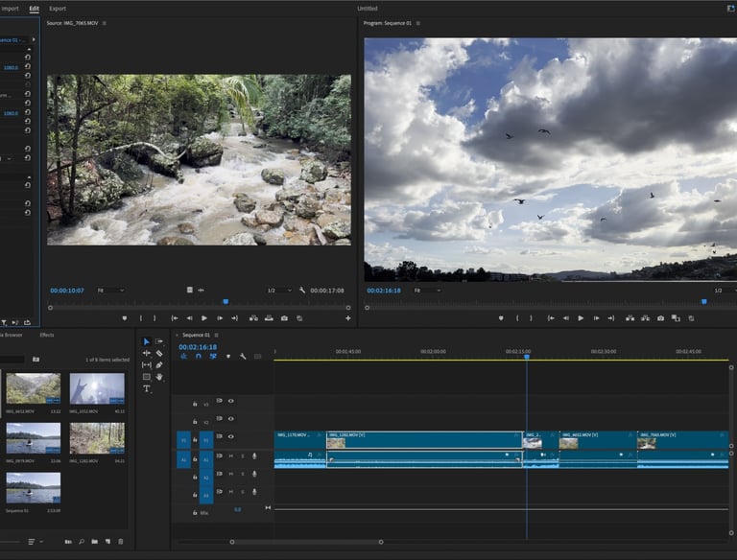Switch to the Export workspace tab

(58, 9)
